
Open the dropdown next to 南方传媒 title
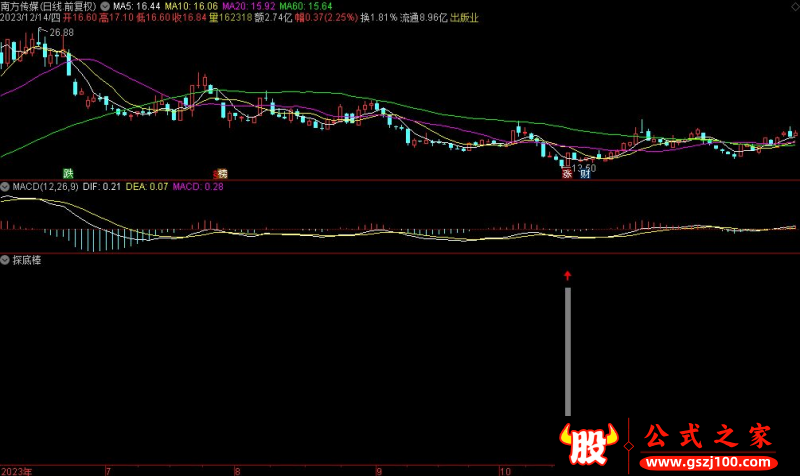coord(105,6)
